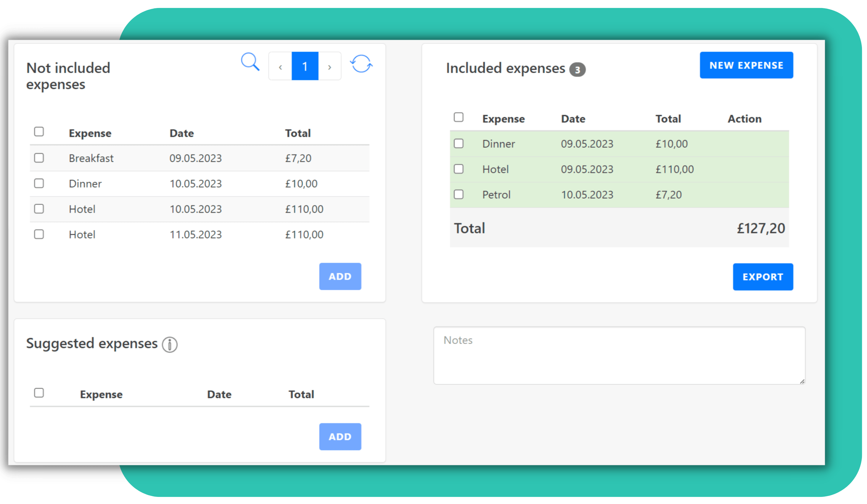The height and width of the screenshot is (504, 867).
Task: Tick the included Hotel 09.05.2023 row
Action: click(459, 169)
